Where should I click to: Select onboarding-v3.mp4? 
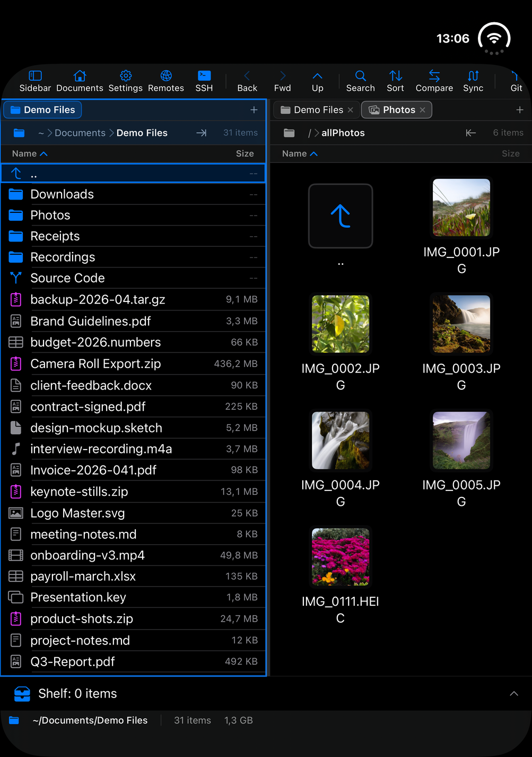133,555
